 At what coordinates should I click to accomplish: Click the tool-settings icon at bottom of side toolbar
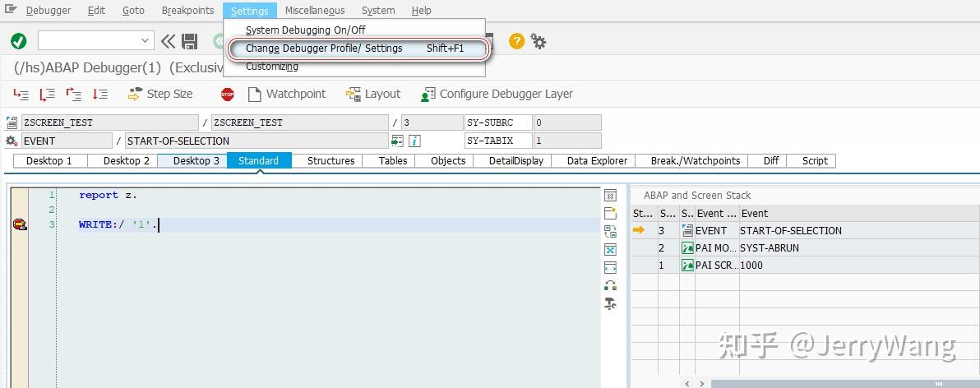(x=611, y=304)
